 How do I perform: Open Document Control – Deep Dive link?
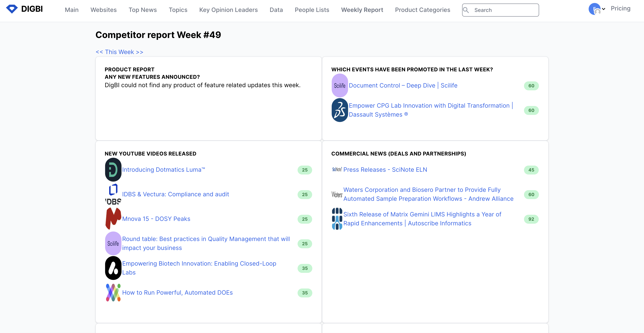tap(403, 85)
